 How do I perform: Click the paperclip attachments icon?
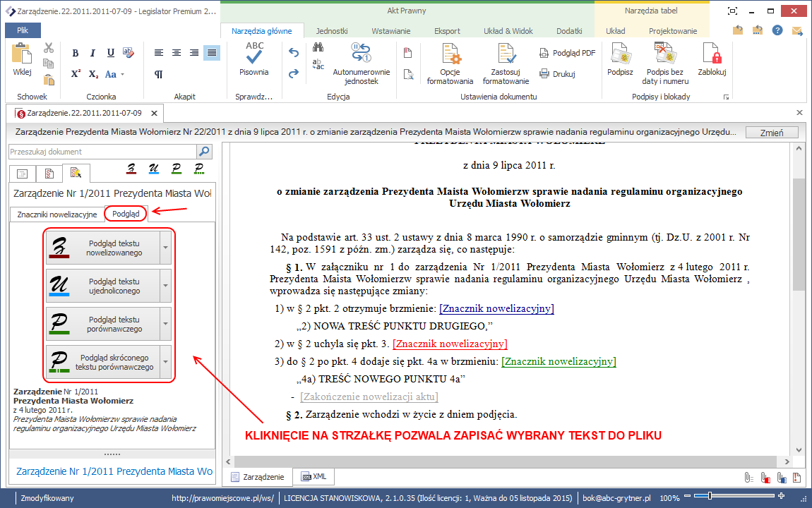748,478
